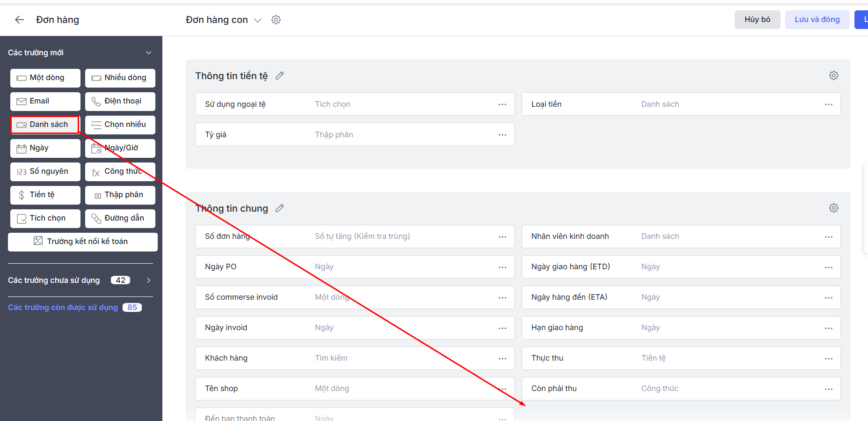The width and height of the screenshot is (868, 421).
Task: Edit the Thông tin chung section title
Action: coord(279,208)
